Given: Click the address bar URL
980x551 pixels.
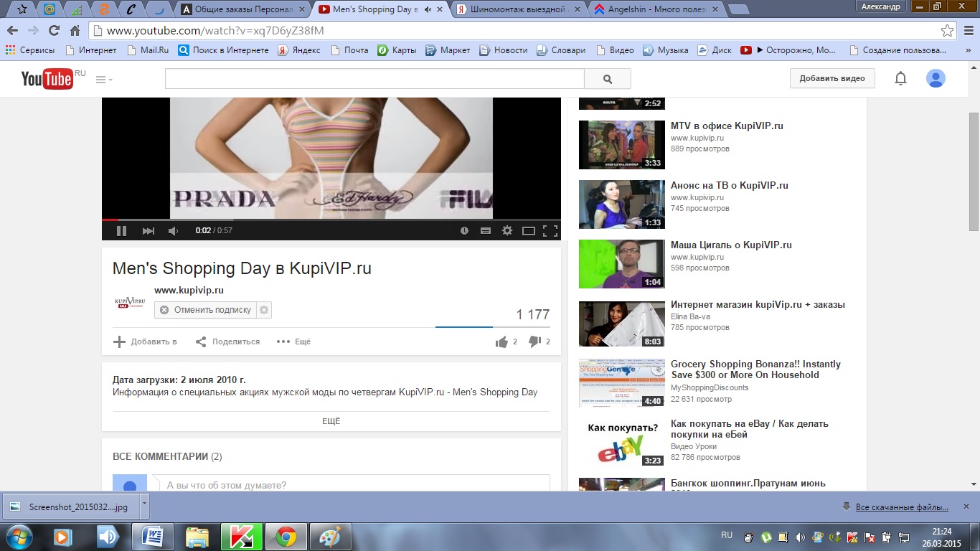Looking at the screenshot, I should click(215, 30).
